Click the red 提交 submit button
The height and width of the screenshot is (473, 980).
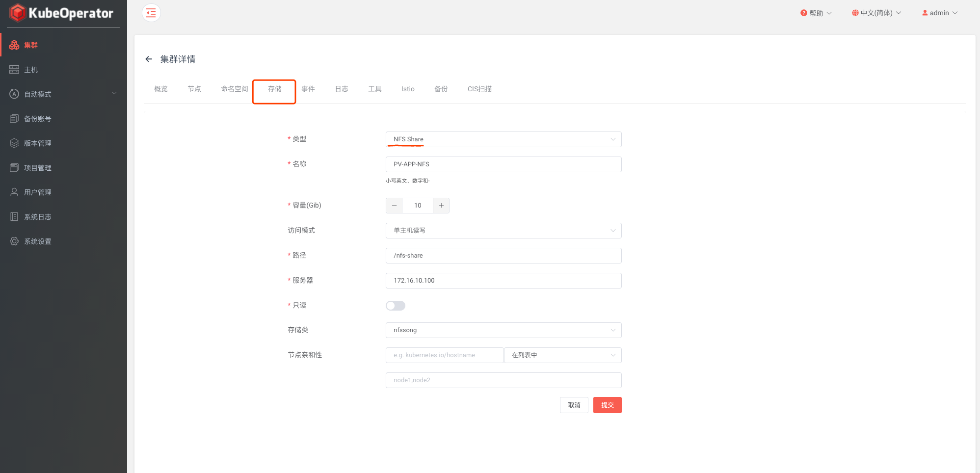(608, 405)
